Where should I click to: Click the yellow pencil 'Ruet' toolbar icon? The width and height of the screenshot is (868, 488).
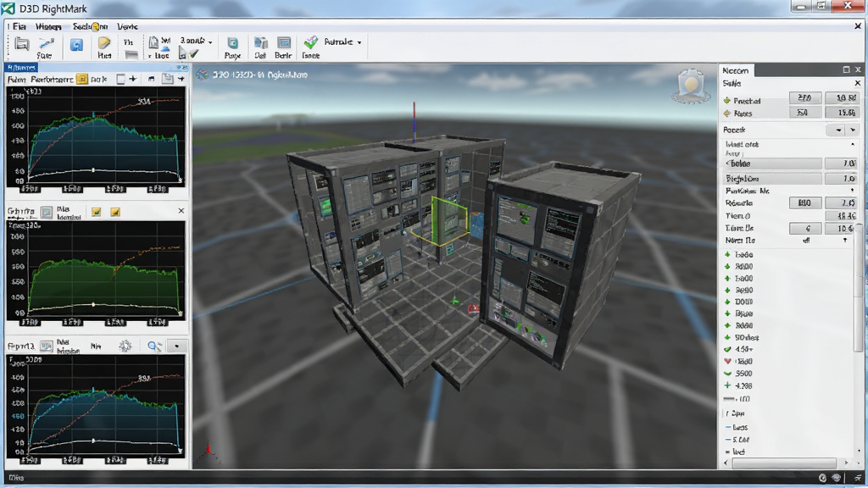pyautogui.click(x=104, y=43)
